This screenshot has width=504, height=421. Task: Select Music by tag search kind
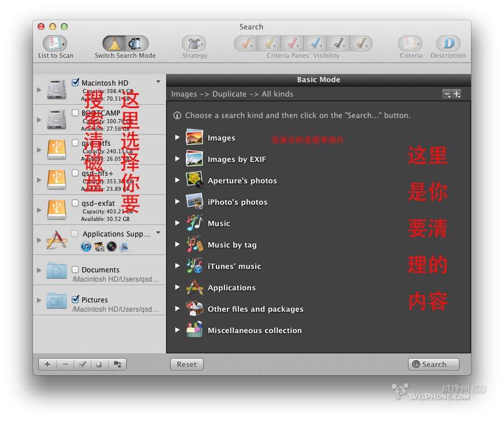(231, 245)
